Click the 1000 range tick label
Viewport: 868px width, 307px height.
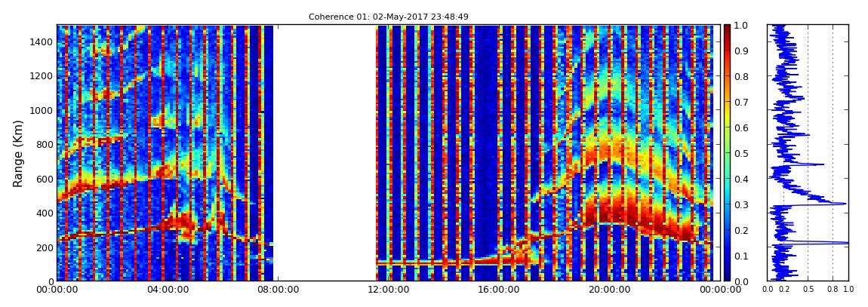pos(41,110)
